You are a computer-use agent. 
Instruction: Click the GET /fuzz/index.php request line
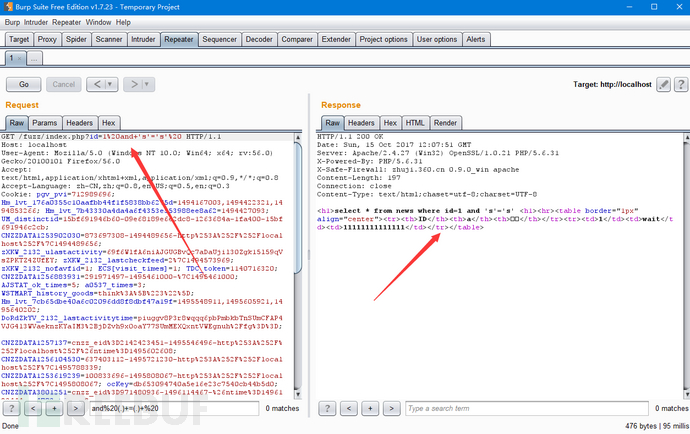[111, 137]
